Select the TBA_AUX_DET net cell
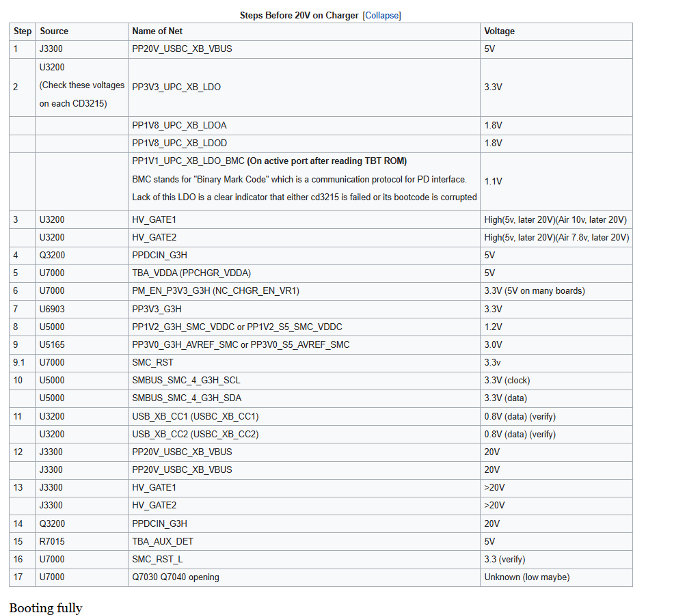Screen dimensions: 700x615 coord(163,541)
